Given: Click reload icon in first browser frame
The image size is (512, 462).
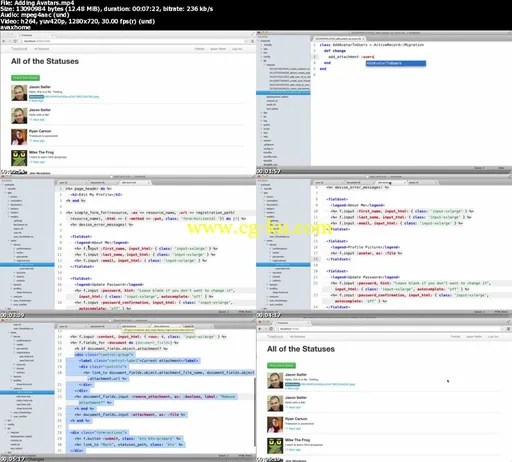Looking at the screenshot, I should point(15,41).
